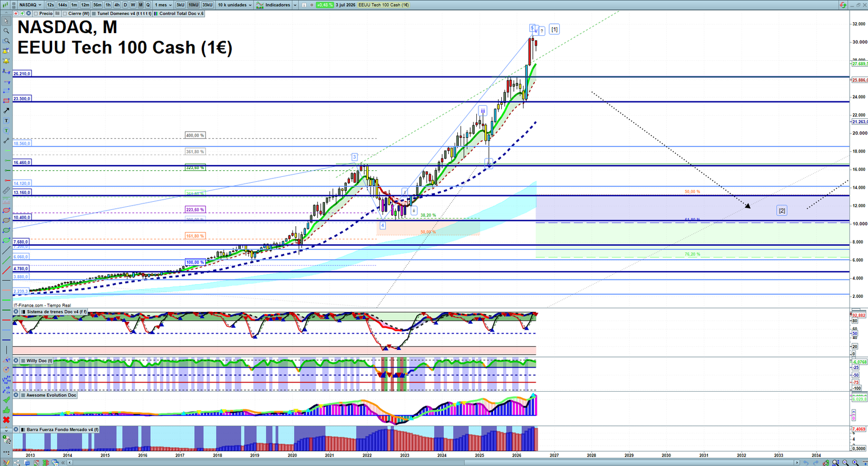Switch to the 4h timeframe

(x=117, y=5)
